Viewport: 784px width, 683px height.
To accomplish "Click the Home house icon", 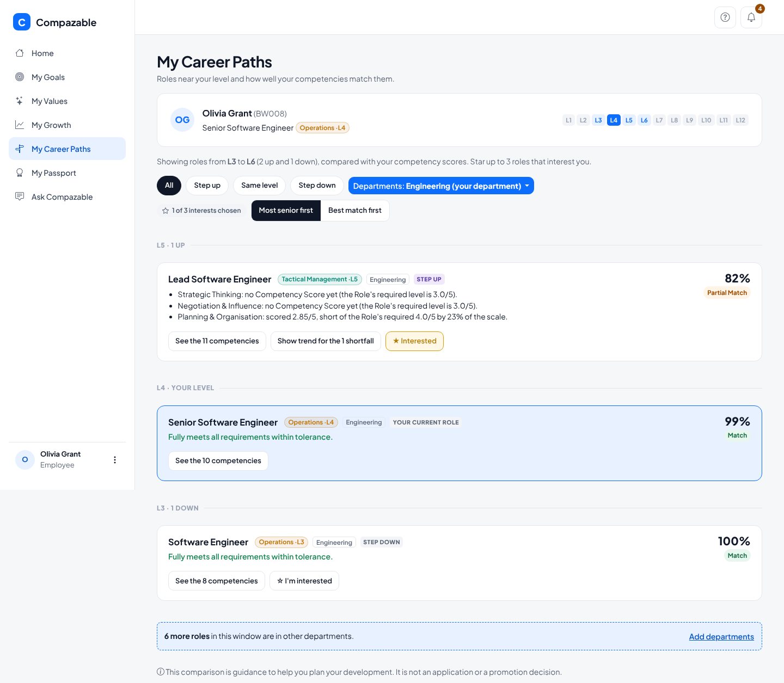I will pyautogui.click(x=20, y=53).
